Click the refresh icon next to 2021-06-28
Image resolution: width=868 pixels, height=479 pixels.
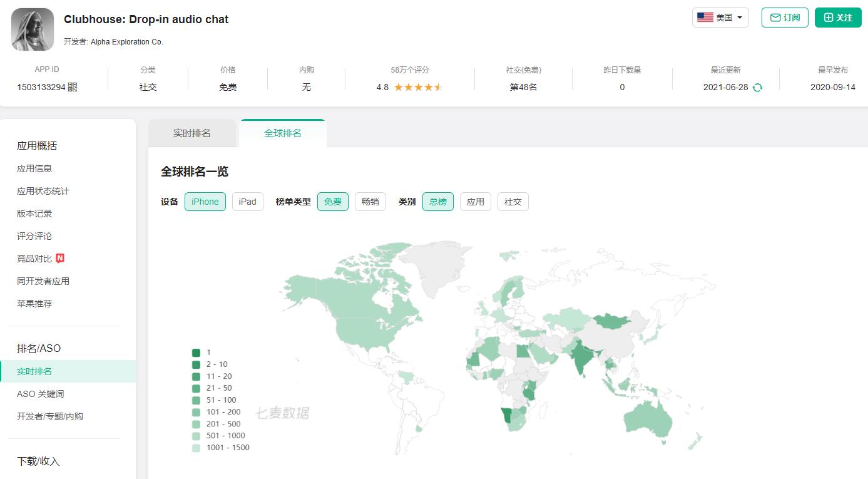pyautogui.click(x=757, y=88)
